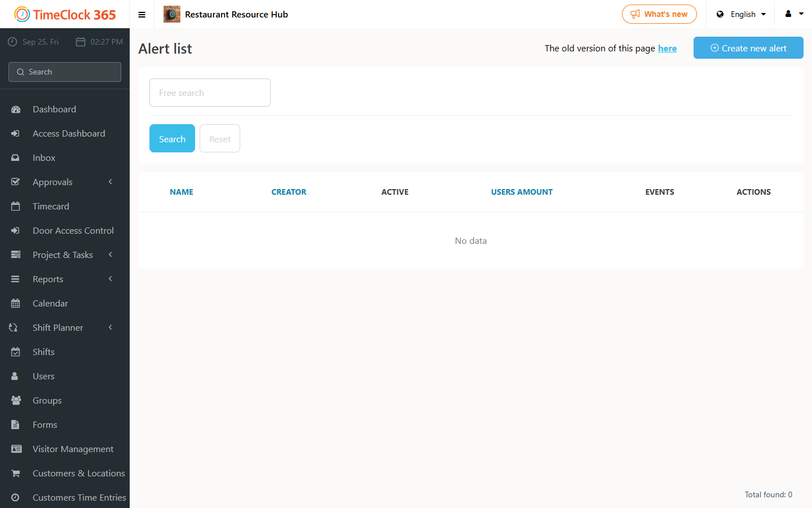
Task: Click the globe language icon
Action: click(720, 14)
